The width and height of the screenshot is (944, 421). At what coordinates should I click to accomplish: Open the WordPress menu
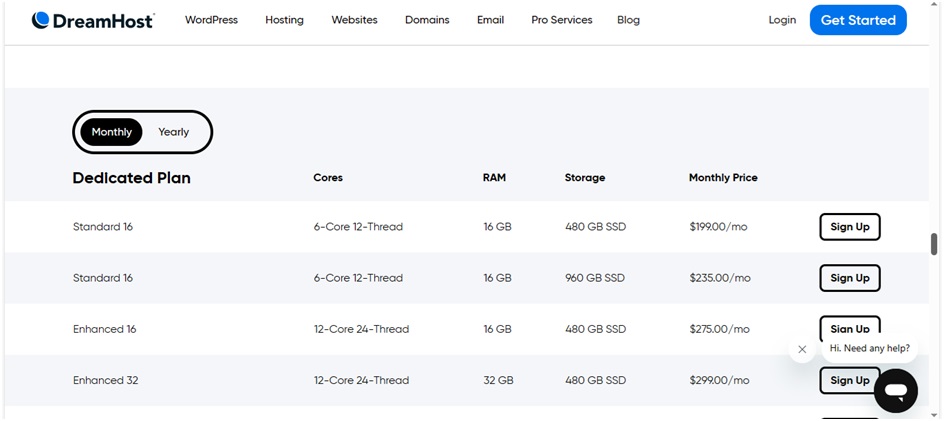(211, 20)
